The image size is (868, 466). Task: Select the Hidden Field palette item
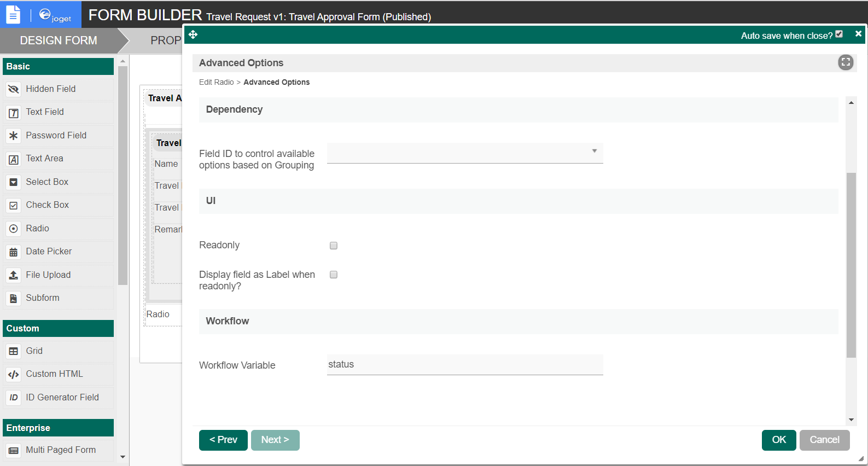pyautogui.click(x=59, y=89)
